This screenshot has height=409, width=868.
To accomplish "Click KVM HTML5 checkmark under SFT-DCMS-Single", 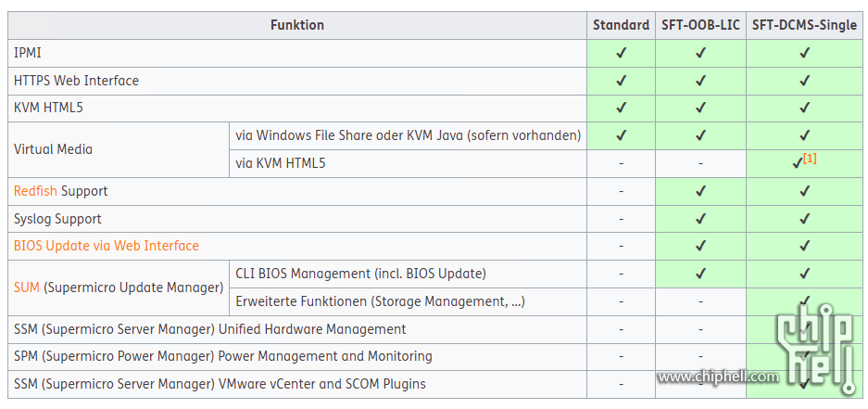I will point(804,107).
